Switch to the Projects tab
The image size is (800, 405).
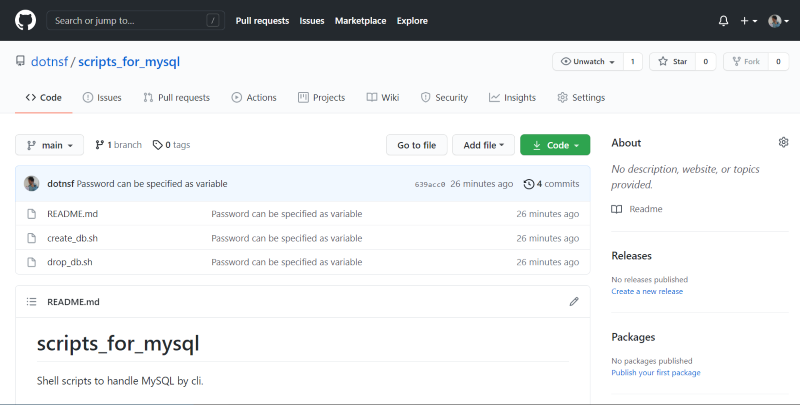(321, 97)
